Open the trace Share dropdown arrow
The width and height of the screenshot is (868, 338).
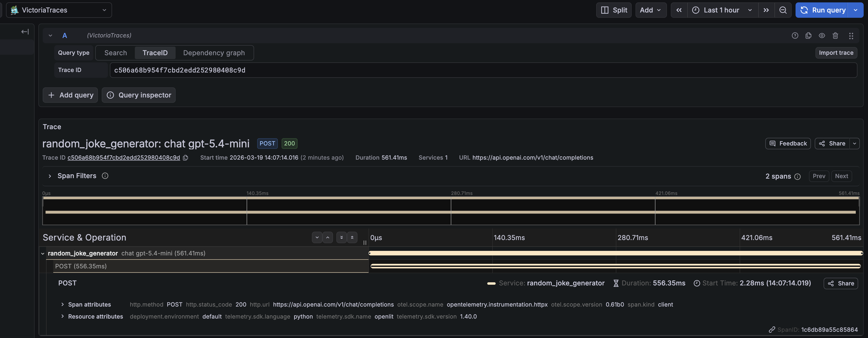[855, 143]
